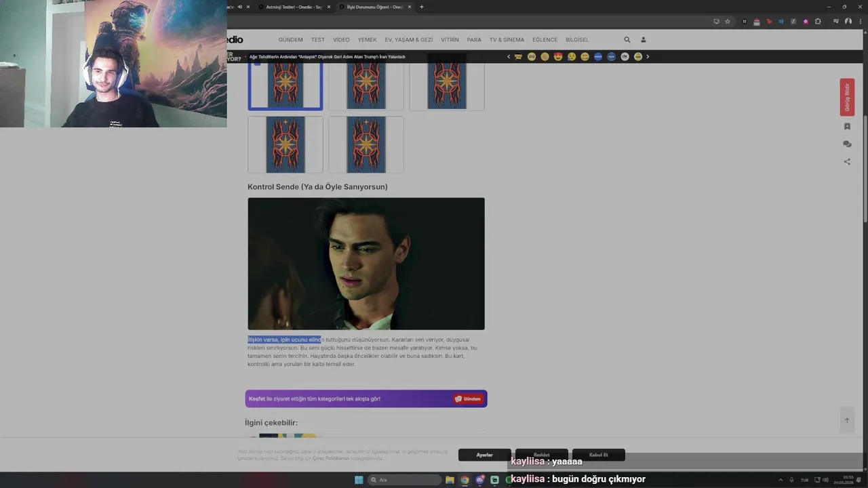The width and height of the screenshot is (868, 488).
Task: Click the Kabul Et cookie button
Action: pyautogui.click(x=598, y=455)
